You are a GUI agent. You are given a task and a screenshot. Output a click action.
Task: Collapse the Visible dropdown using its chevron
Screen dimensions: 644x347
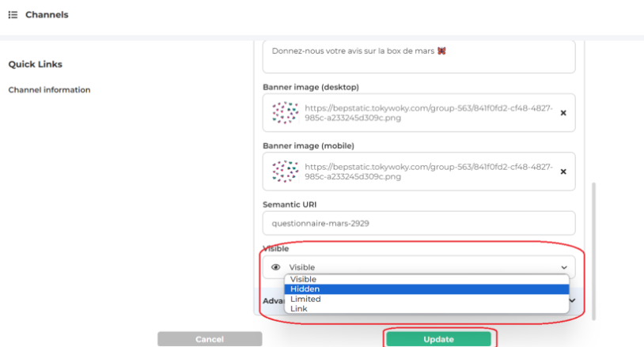[x=564, y=268]
